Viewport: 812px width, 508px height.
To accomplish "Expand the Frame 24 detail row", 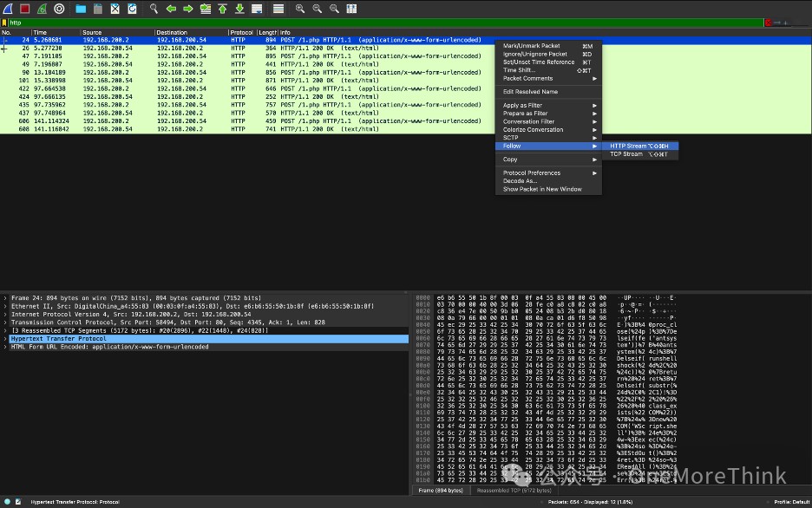I will [x=5, y=298].
